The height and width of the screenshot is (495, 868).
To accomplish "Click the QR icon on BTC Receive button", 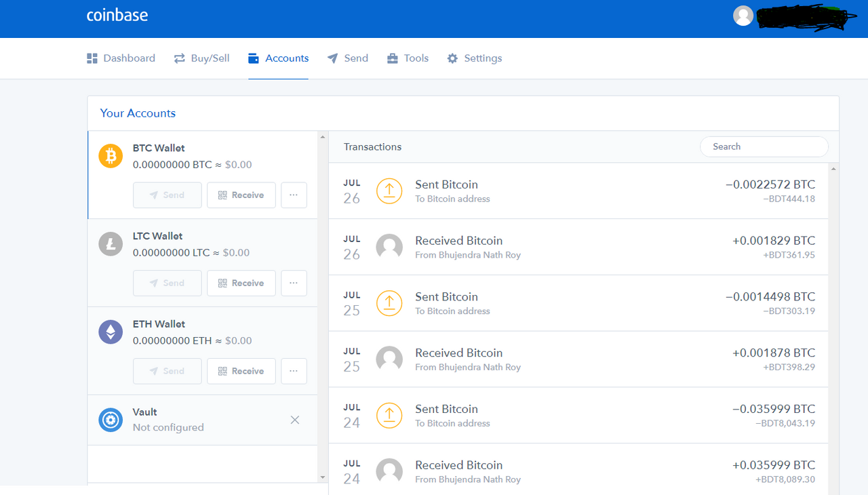I will [x=222, y=195].
